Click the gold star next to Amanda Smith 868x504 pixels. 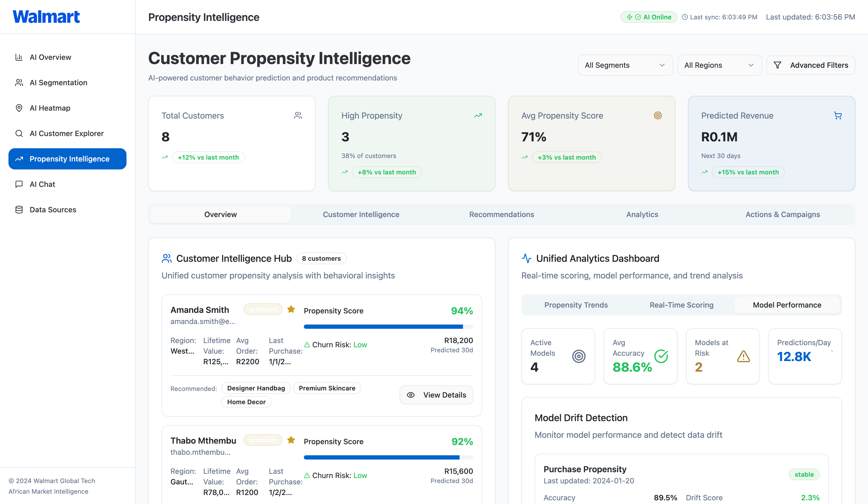coord(291,309)
